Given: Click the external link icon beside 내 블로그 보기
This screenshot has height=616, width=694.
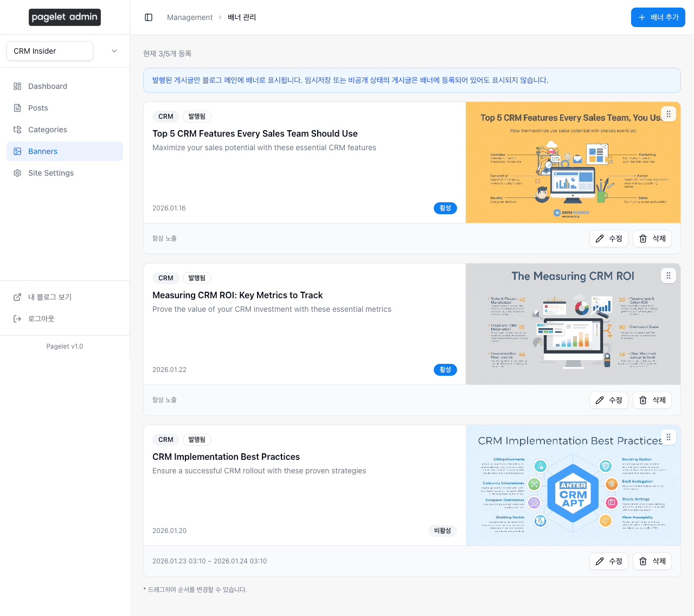Looking at the screenshot, I should (x=17, y=297).
